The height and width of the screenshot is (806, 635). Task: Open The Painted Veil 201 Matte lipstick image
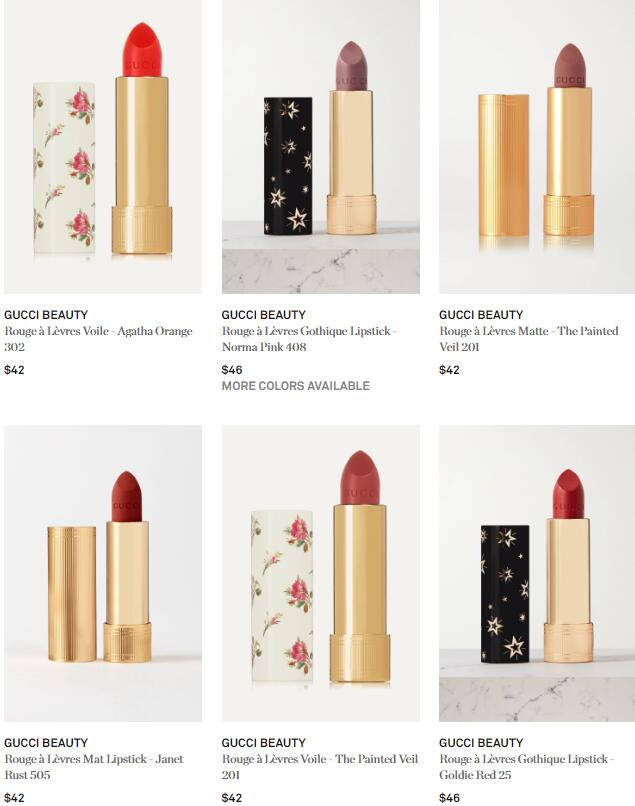(537, 146)
